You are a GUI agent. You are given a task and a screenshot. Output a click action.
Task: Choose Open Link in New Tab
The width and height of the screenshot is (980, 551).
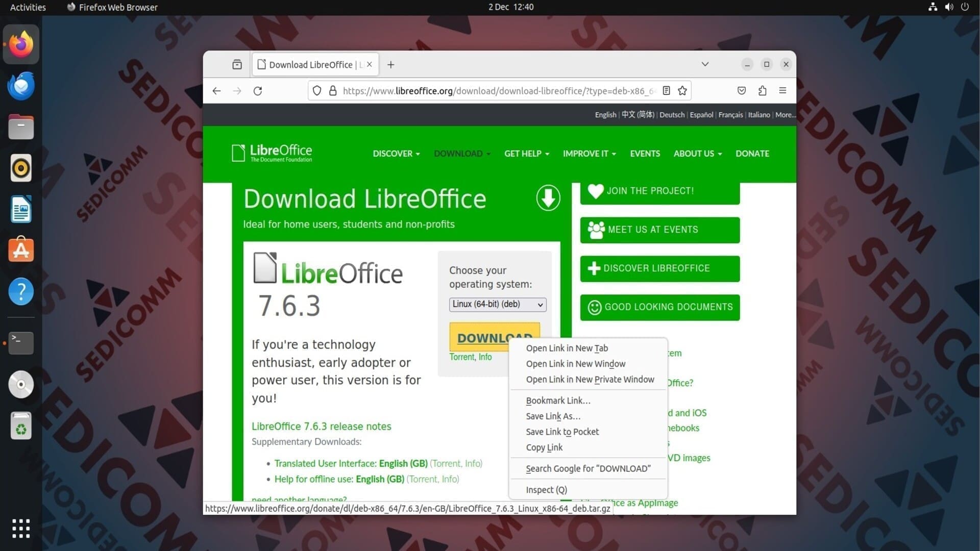click(588, 348)
